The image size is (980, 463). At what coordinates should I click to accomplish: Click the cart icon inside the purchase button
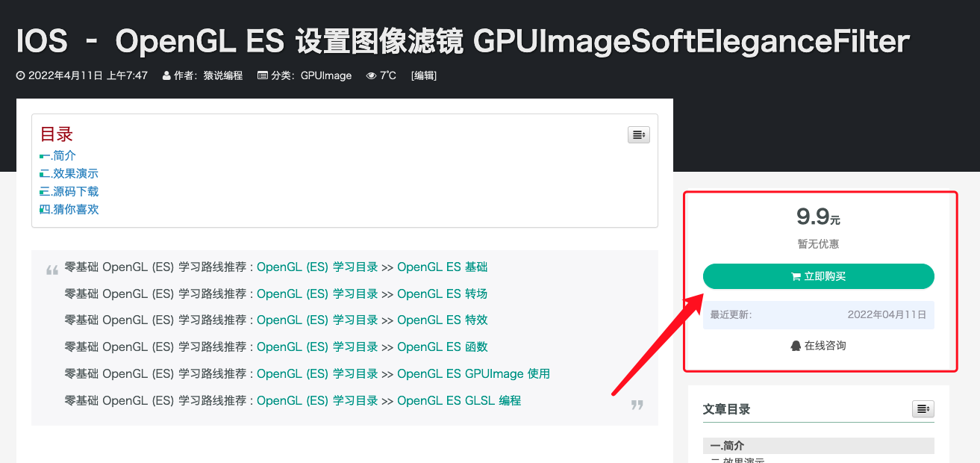click(x=797, y=276)
